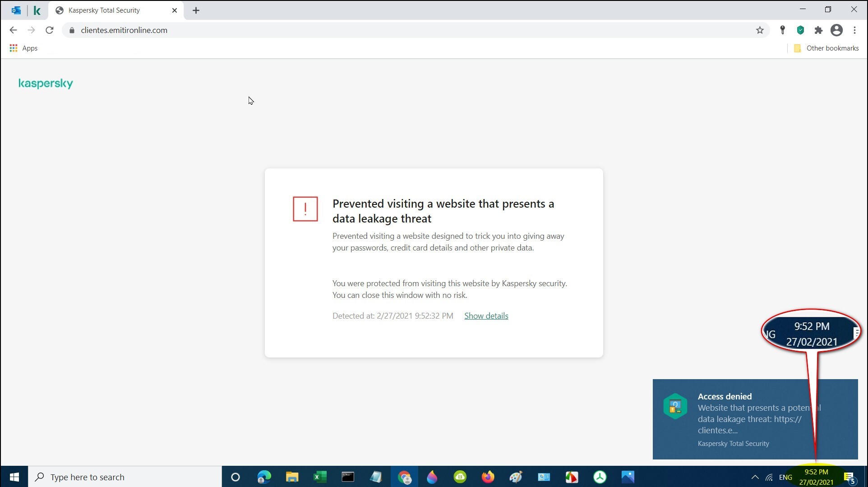The image size is (868, 487).
Task: Click the Kaspersky logo on the page
Action: pos(46,83)
